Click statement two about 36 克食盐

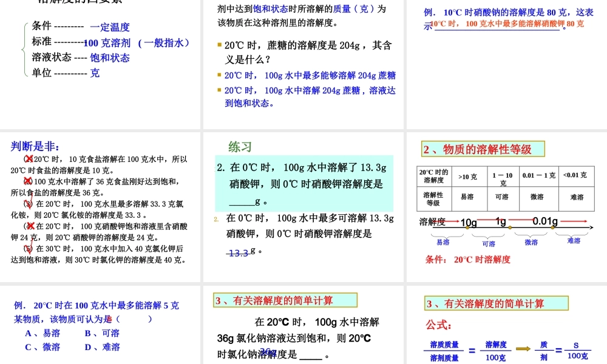[95, 187]
